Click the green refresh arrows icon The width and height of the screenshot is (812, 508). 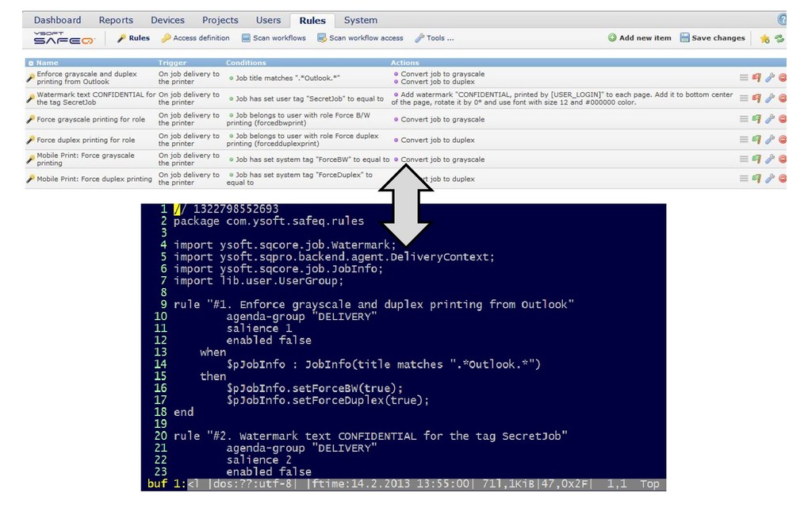tap(779, 38)
